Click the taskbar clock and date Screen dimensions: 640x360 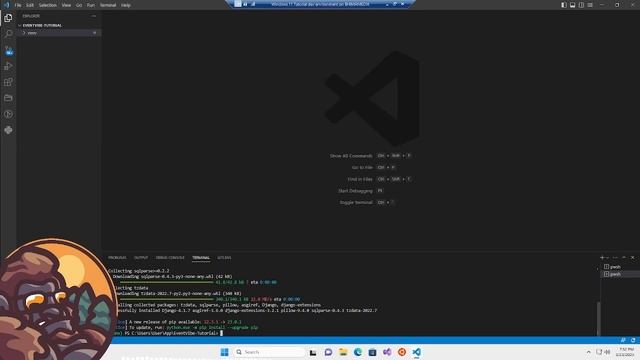click(625, 352)
